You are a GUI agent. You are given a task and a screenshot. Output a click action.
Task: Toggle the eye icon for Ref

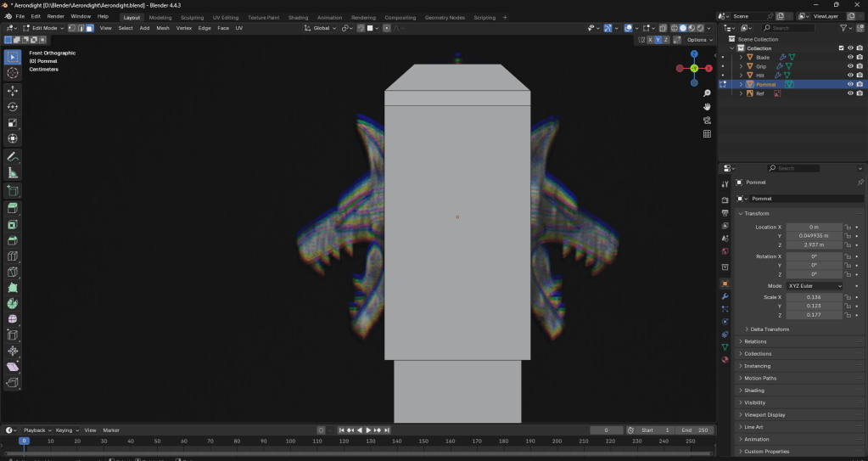coord(849,93)
